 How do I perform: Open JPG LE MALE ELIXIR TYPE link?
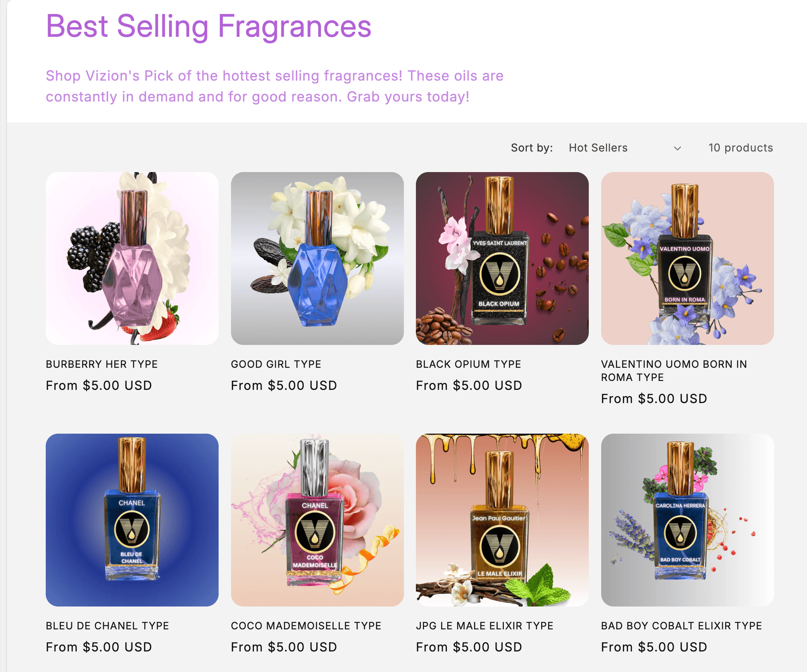click(x=485, y=626)
